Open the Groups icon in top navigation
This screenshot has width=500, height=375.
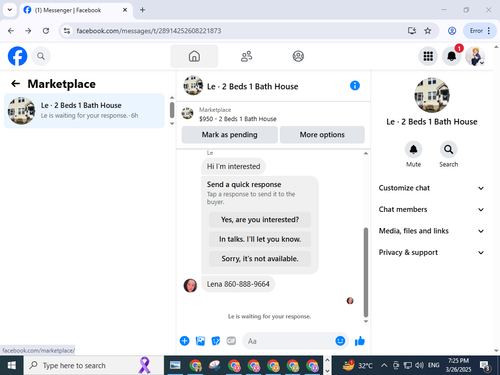[x=298, y=56]
